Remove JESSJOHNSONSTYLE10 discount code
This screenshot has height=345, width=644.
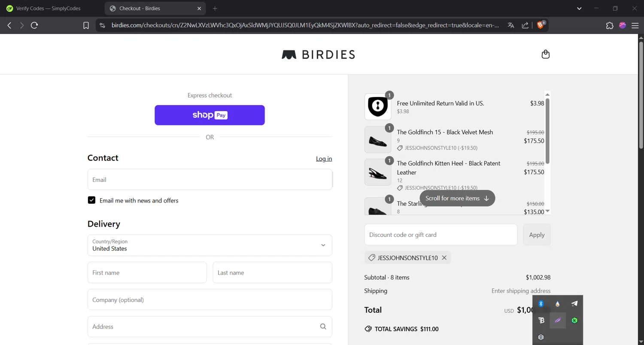444,257
